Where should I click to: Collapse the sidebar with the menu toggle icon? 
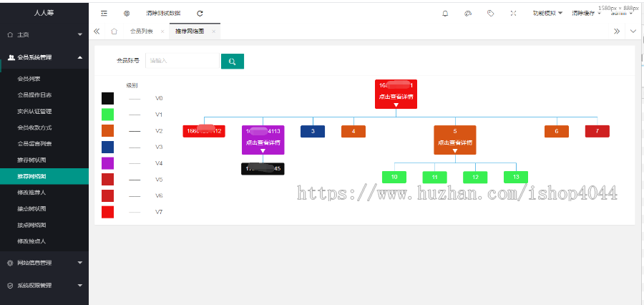point(104,13)
